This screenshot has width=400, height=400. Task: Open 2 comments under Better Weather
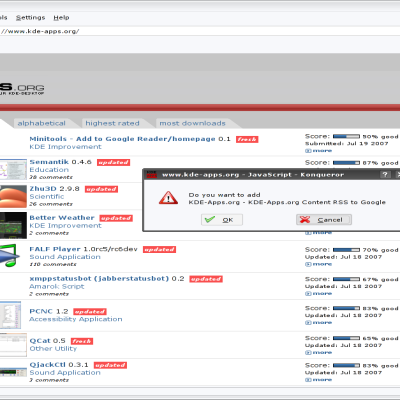click(x=49, y=233)
